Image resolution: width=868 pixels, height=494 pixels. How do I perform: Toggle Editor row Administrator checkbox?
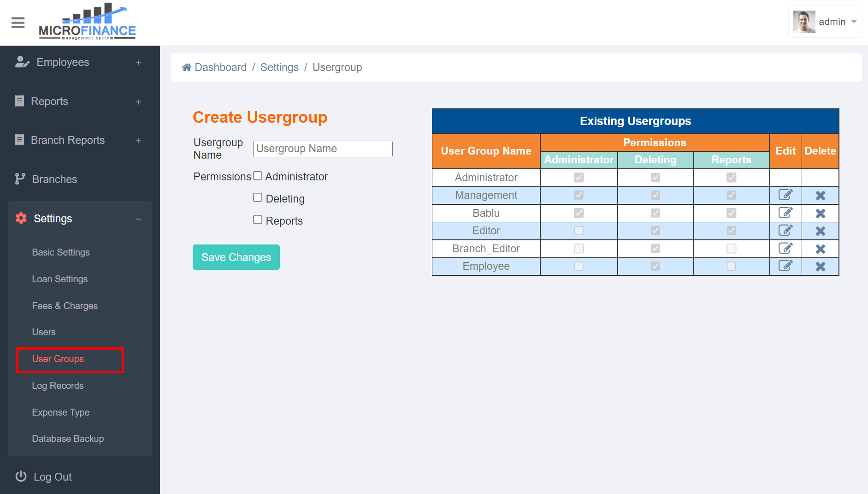click(x=579, y=231)
